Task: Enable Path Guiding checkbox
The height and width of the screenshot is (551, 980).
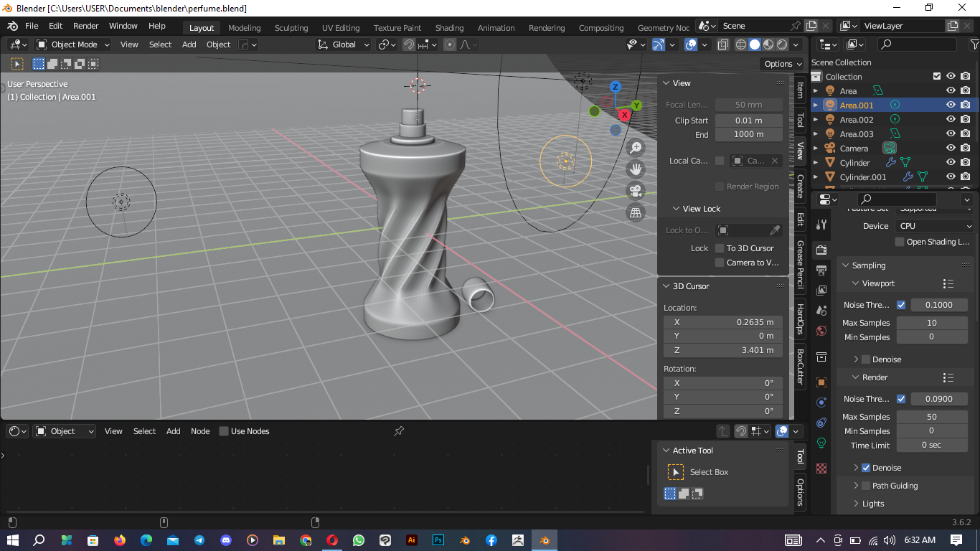Action: [866, 486]
